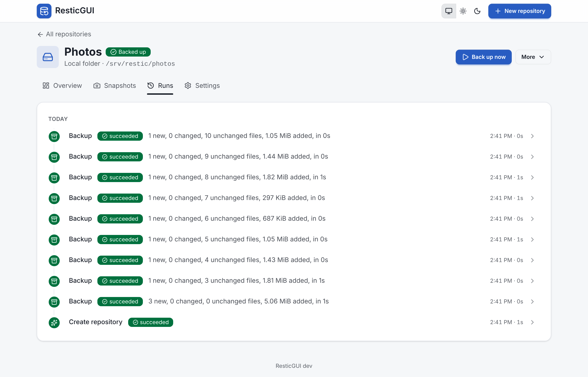The width and height of the screenshot is (588, 377).
Task: Open the Settings tab
Action: [202, 86]
